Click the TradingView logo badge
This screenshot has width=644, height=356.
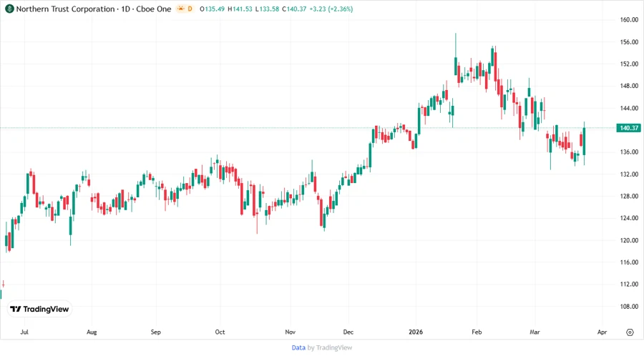coord(40,309)
